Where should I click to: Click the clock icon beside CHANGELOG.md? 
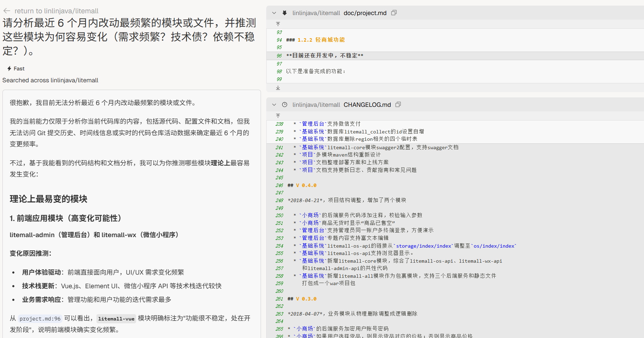[x=285, y=105]
